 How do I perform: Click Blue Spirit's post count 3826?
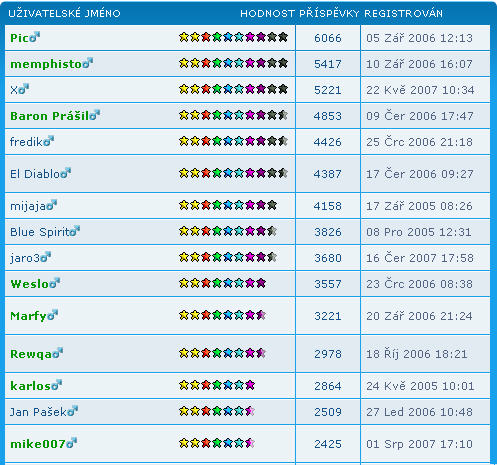(328, 232)
